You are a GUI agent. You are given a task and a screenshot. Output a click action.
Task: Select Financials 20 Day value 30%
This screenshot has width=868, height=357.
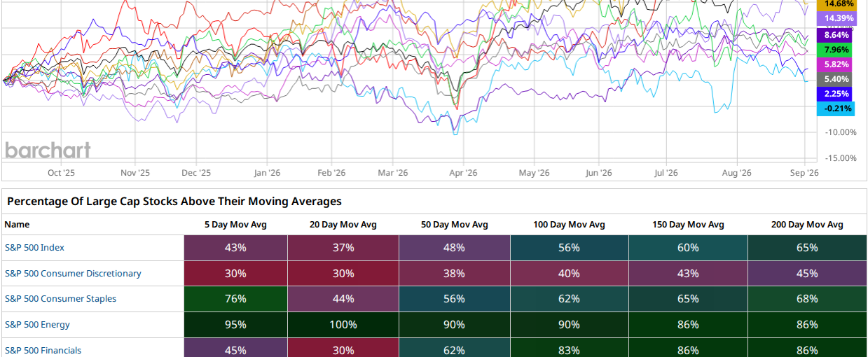click(x=343, y=348)
